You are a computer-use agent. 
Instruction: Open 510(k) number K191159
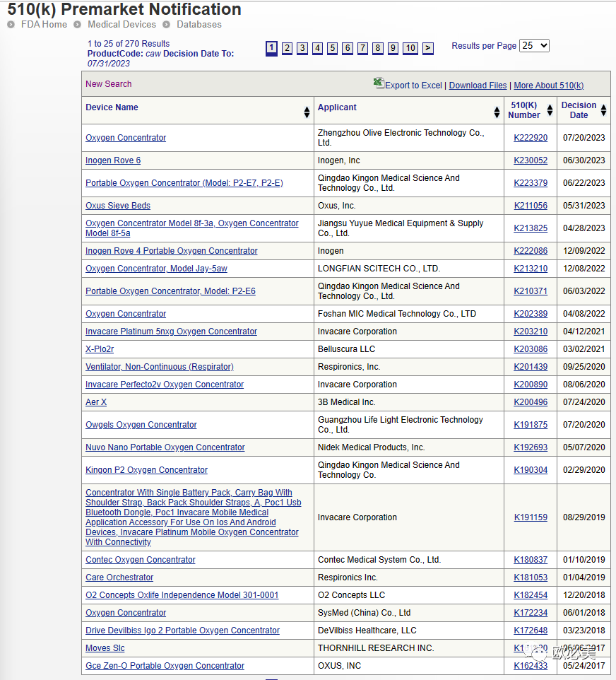click(530, 517)
